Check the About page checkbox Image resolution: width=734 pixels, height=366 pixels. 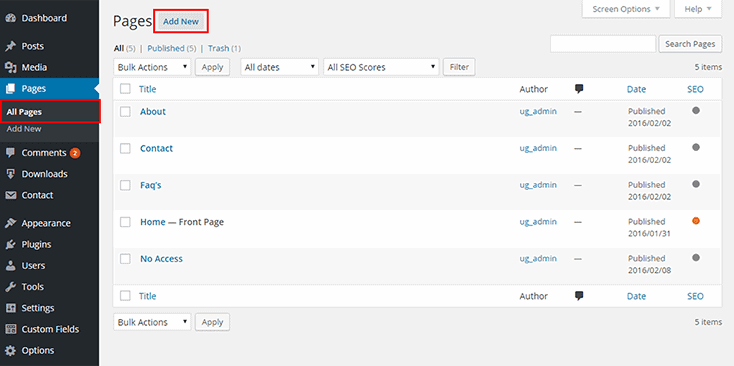click(x=125, y=111)
